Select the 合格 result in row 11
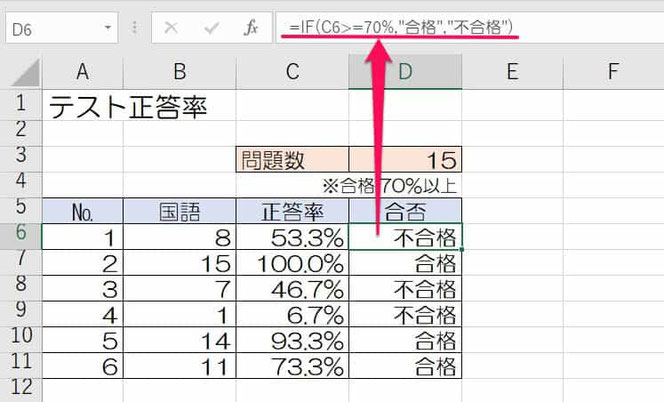This screenshot has height=402, width=664. (405, 366)
